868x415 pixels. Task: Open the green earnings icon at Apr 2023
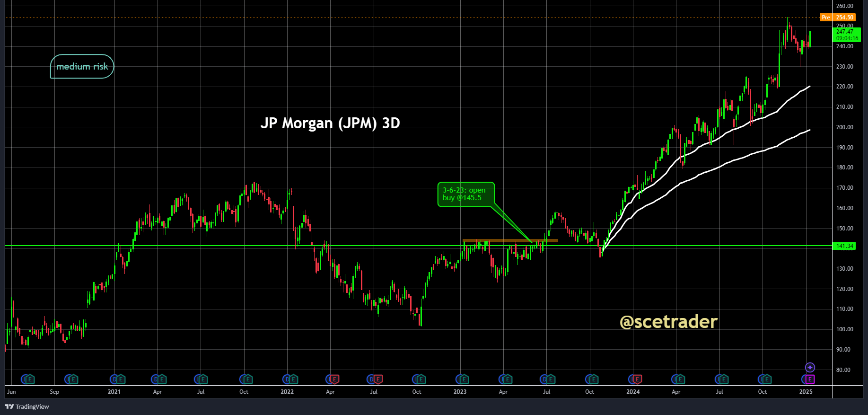(507, 379)
